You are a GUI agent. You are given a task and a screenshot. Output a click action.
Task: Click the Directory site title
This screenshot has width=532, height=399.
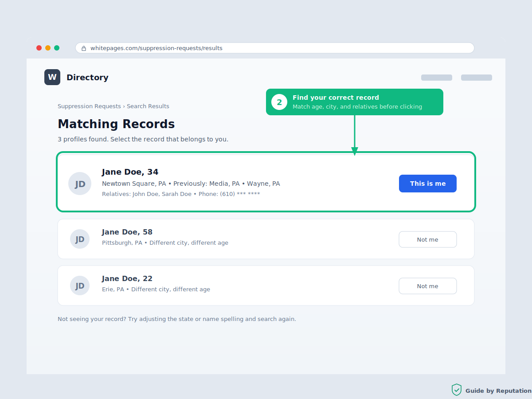(87, 77)
